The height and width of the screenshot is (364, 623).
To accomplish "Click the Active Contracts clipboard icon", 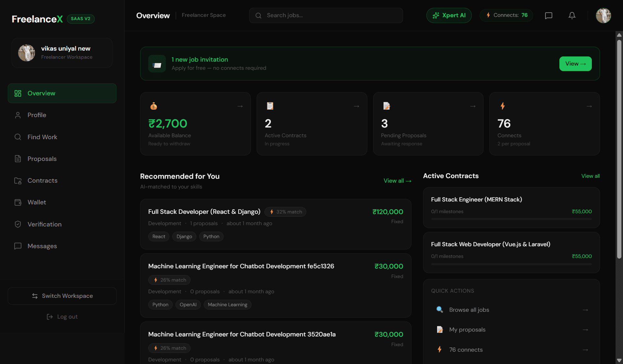I will [x=270, y=106].
